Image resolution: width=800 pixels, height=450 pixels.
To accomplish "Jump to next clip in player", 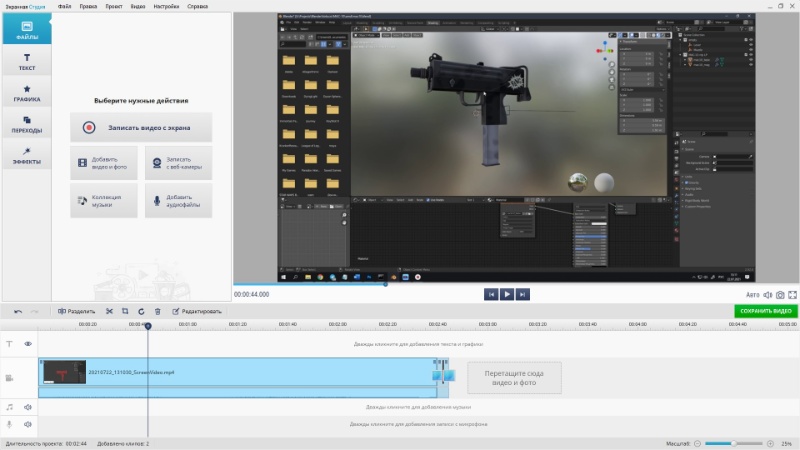I will tap(522, 294).
